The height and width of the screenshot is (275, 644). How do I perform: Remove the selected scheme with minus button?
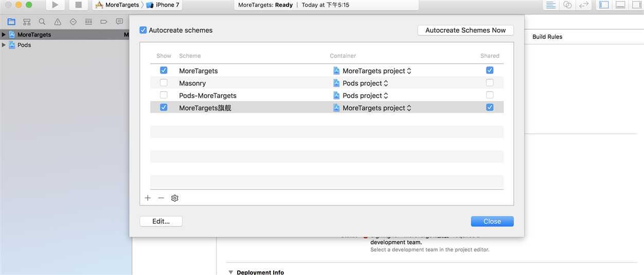tap(161, 198)
